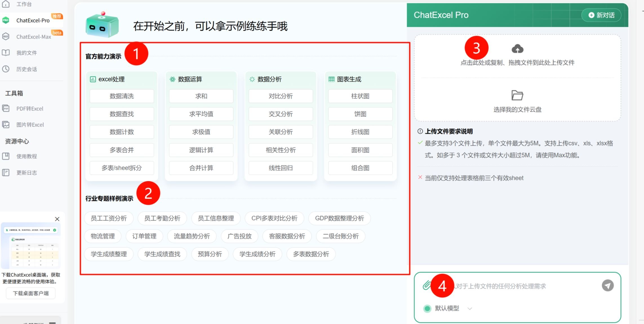
Task: Expand the 默认模型 model dropdown
Action: [470, 309]
